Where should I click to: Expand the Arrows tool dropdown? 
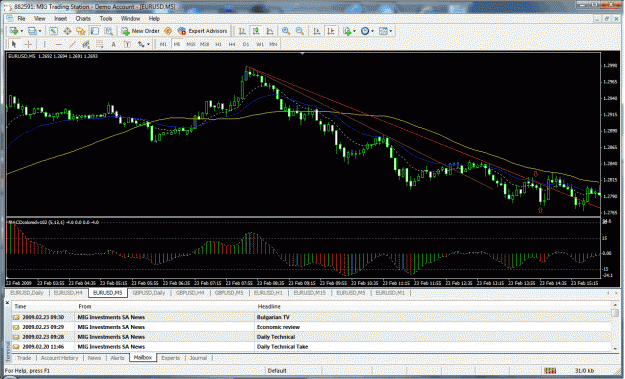(x=148, y=44)
